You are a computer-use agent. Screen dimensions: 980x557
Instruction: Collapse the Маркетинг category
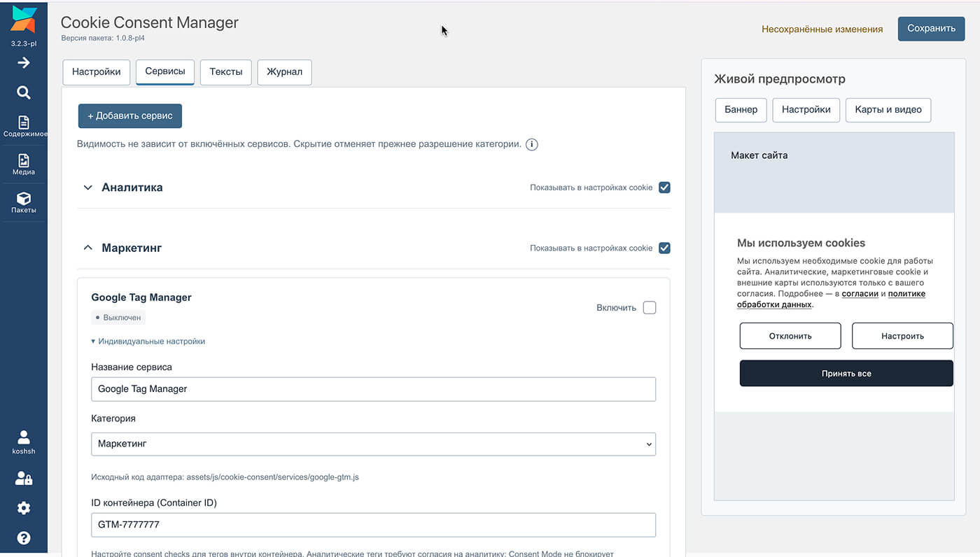88,248
